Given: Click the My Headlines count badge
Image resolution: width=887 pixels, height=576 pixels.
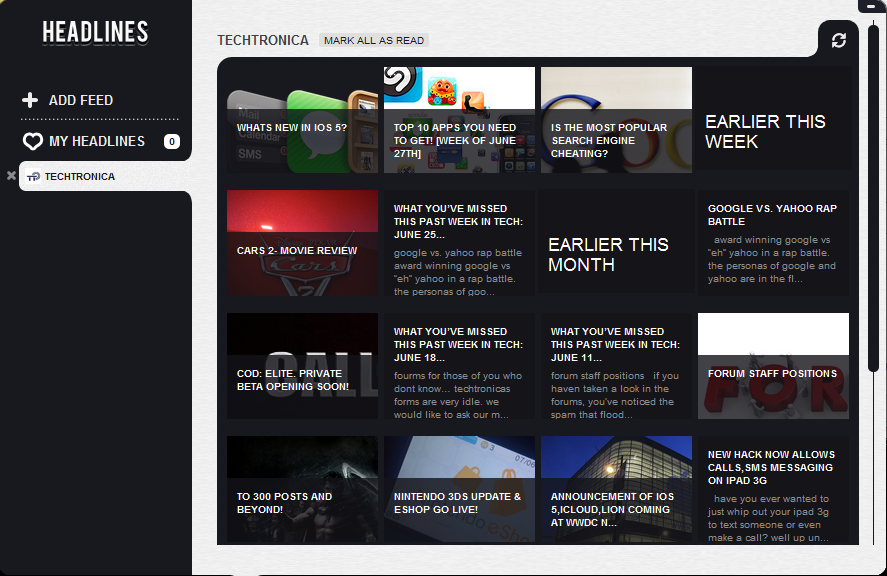Looking at the screenshot, I should tap(171, 142).
